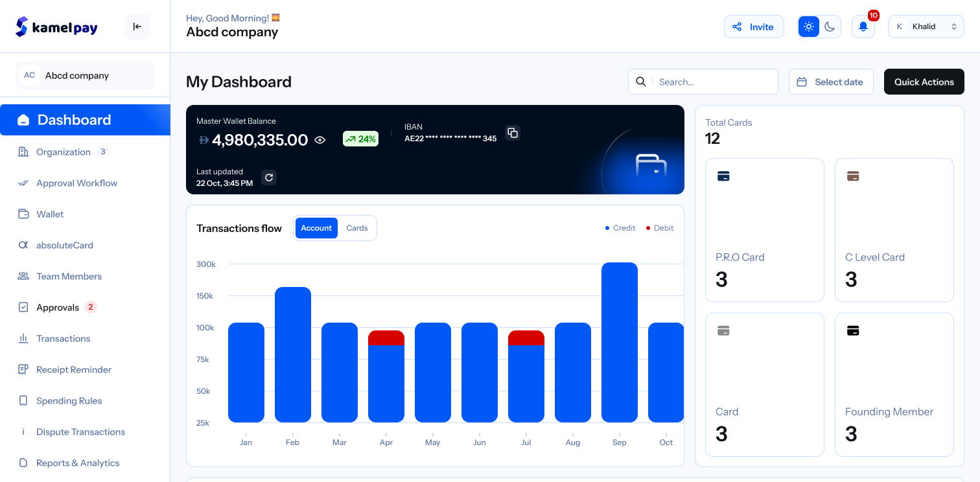Select the Account tab in Transactions flow
The image size is (980, 482).
pos(316,227)
